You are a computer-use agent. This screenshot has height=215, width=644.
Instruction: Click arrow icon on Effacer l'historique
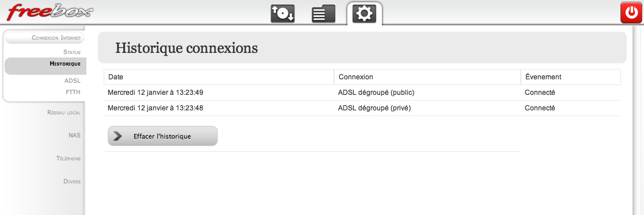point(118,136)
